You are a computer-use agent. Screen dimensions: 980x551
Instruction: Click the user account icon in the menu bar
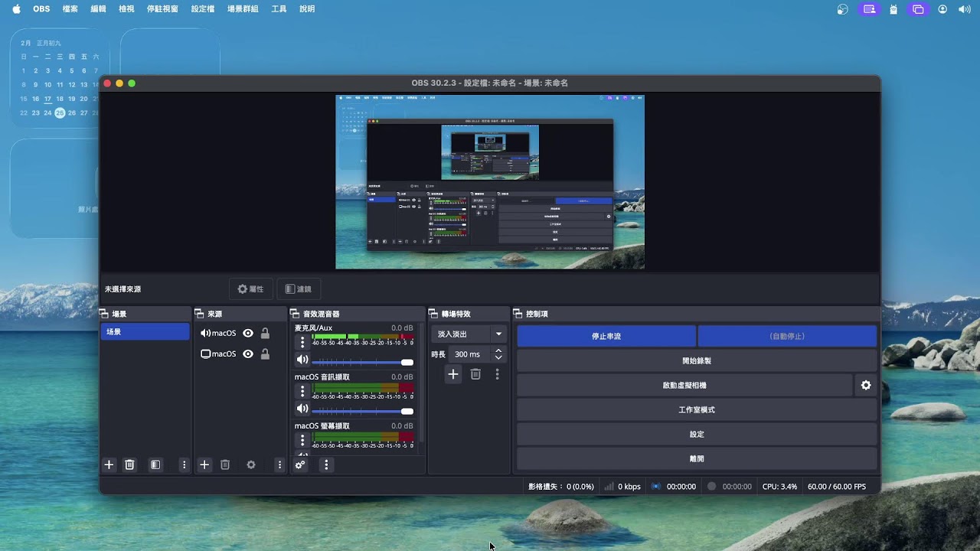pos(942,9)
